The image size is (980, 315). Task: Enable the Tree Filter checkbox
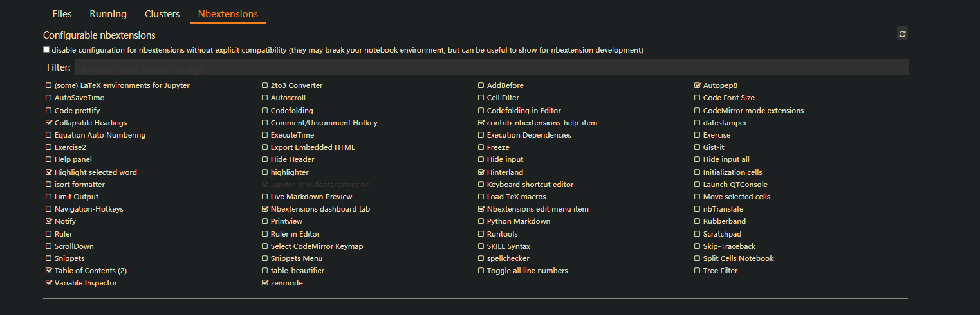(698, 271)
